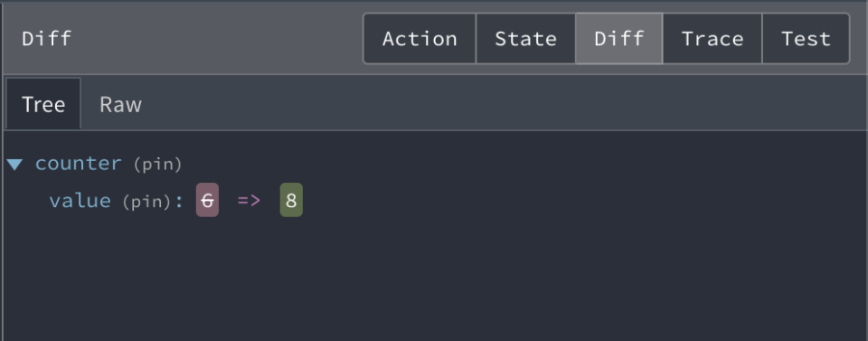Open the Test tab

(806, 39)
